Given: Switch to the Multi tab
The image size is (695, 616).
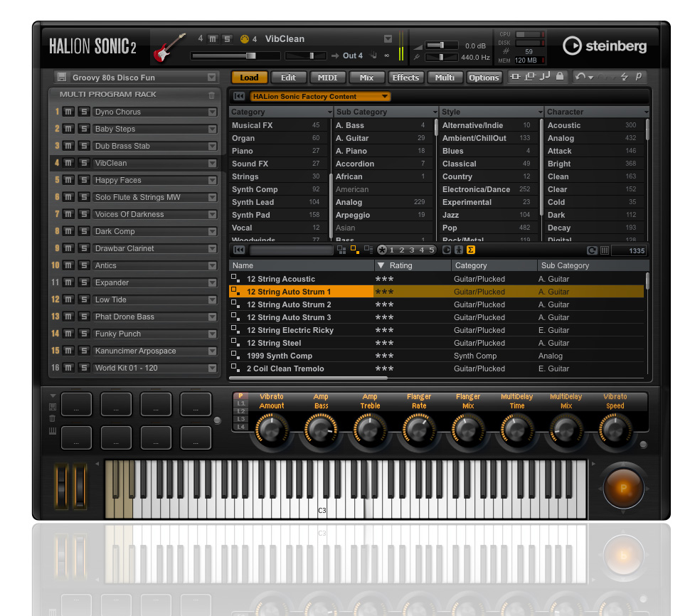Looking at the screenshot, I should pos(445,78).
